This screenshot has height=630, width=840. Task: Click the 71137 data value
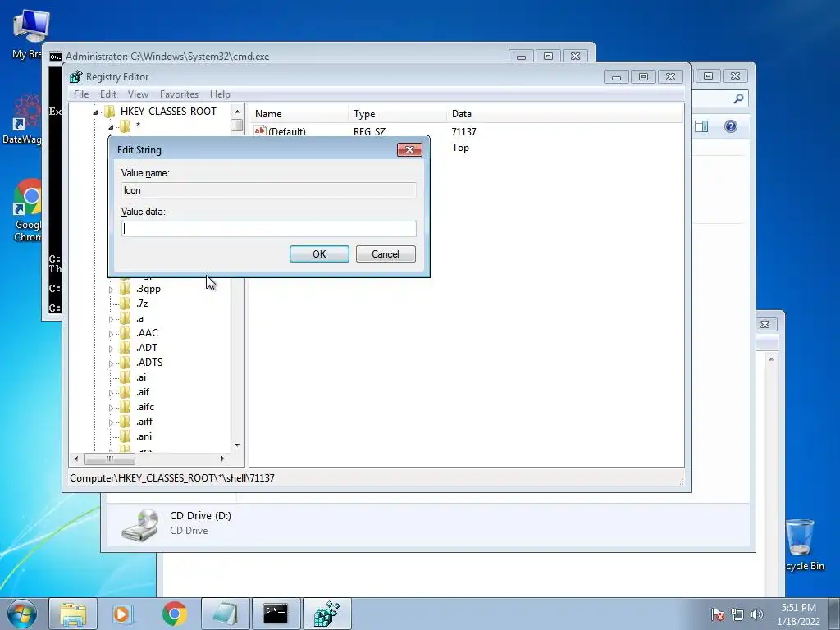[464, 132]
